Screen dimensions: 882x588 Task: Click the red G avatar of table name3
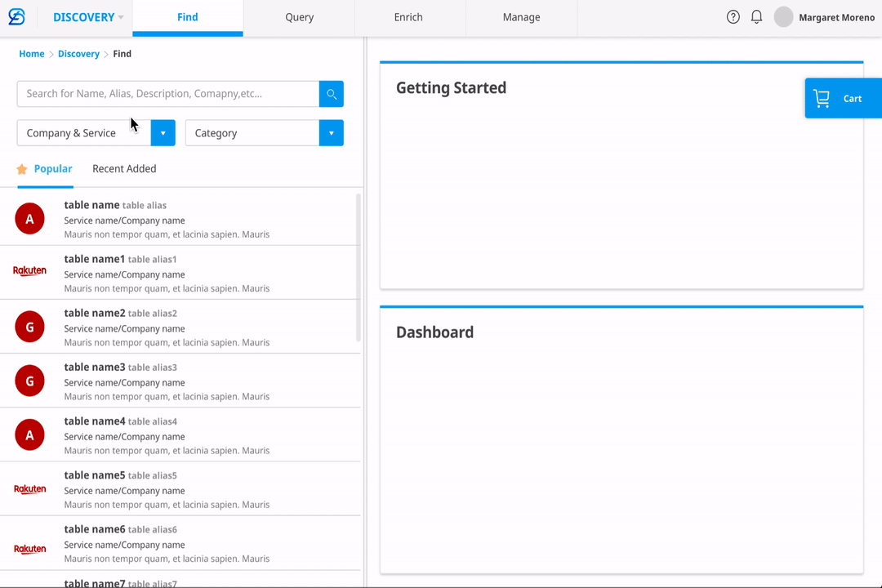tap(30, 381)
